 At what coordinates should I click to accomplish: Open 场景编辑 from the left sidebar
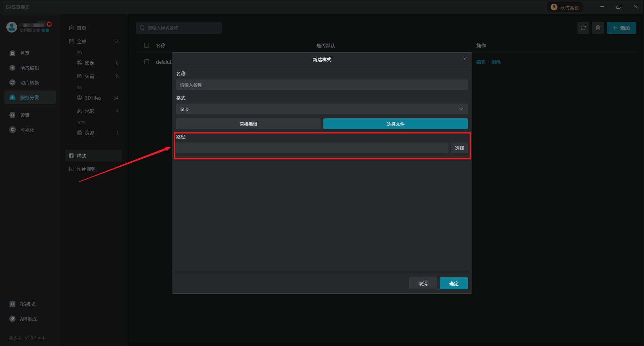coord(30,68)
